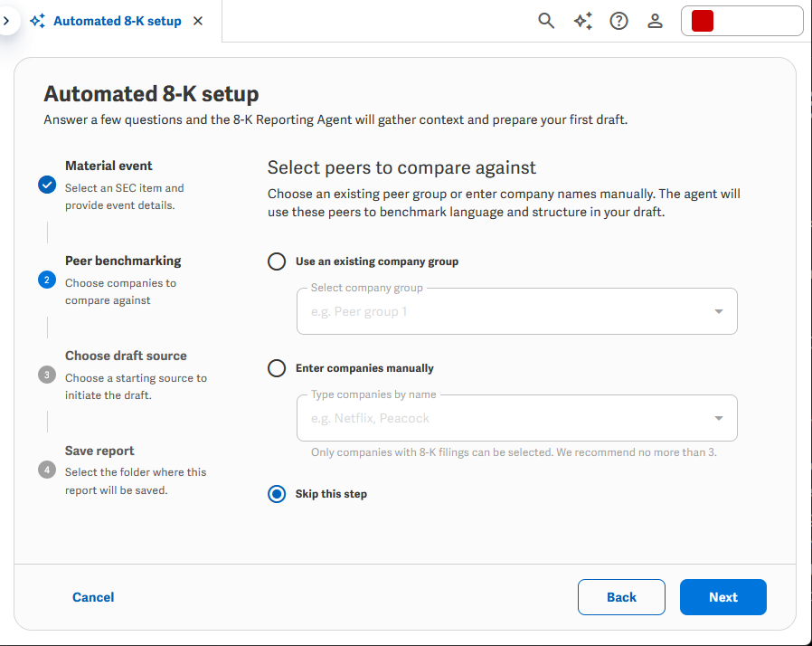Open the user profile icon

(655, 21)
